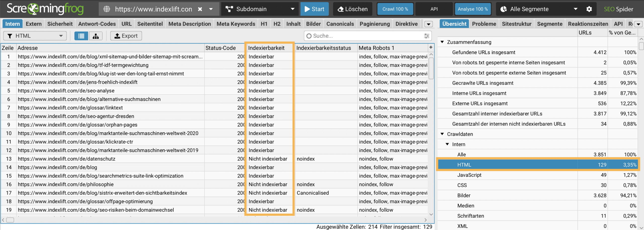Screen dimensions: 644x230
Task: Select the Alle row under Intern
Action: click(538, 155)
